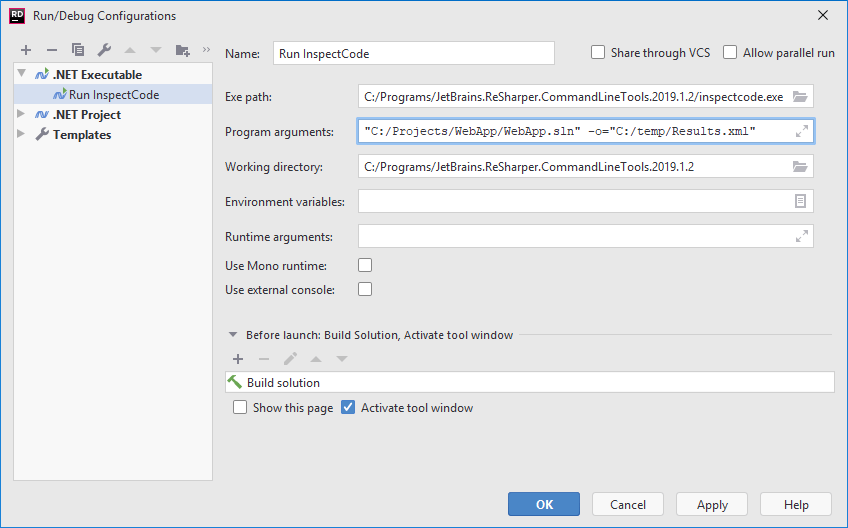Select Build solution launch task

[283, 383]
